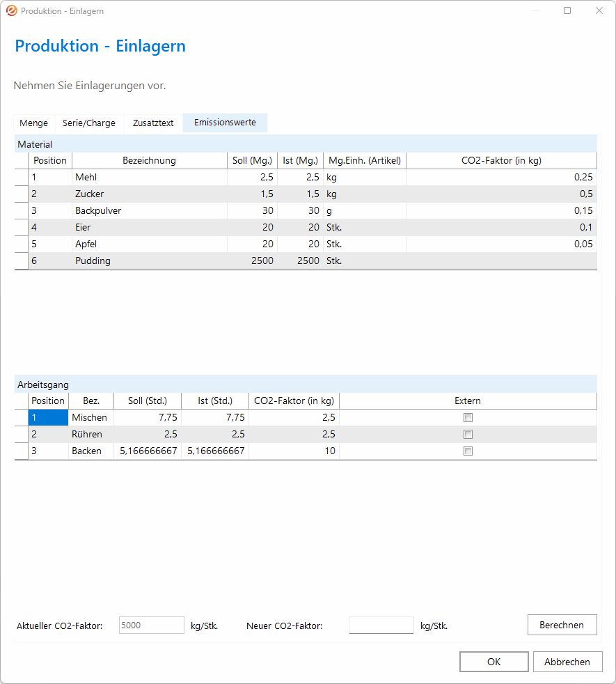
Task: Click the empty CO2-Faktor cell for Pudding
Action: (501, 261)
